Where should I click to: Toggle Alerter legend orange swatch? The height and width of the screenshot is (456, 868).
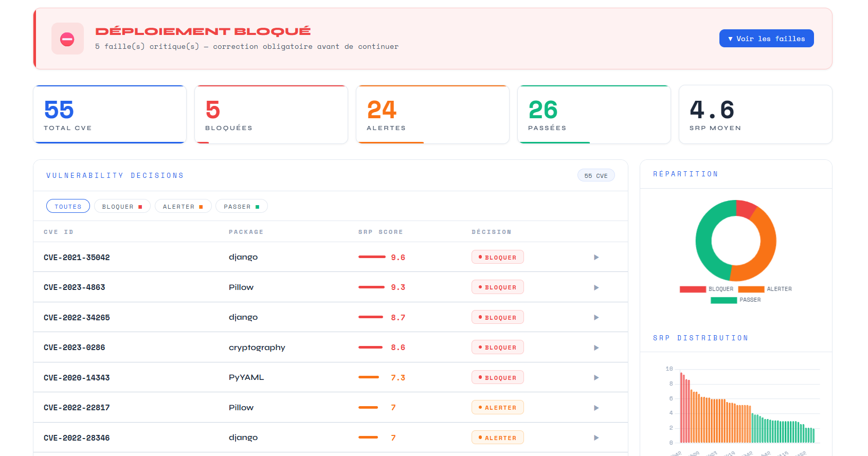click(751, 289)
